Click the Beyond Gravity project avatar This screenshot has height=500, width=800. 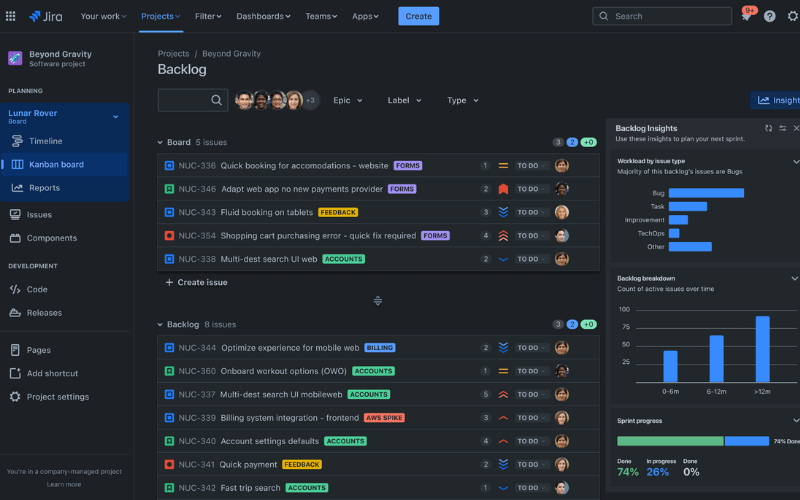15,58
